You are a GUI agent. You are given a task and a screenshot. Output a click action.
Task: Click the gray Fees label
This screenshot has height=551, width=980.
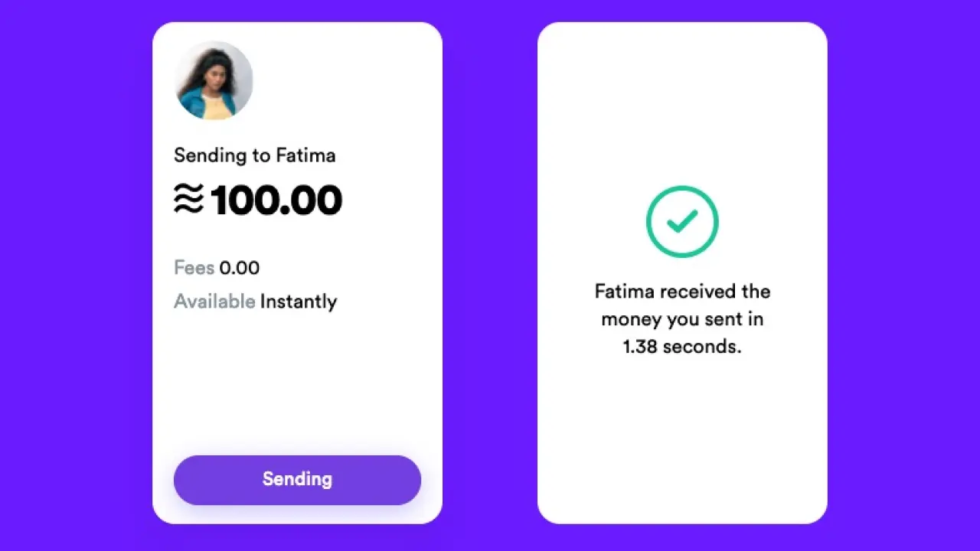coord(194,268)
